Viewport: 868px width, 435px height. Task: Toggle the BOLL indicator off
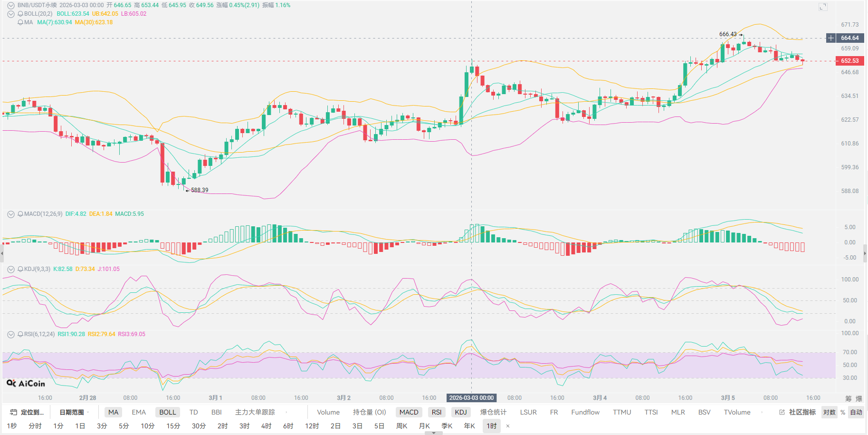tap(167, 412)
